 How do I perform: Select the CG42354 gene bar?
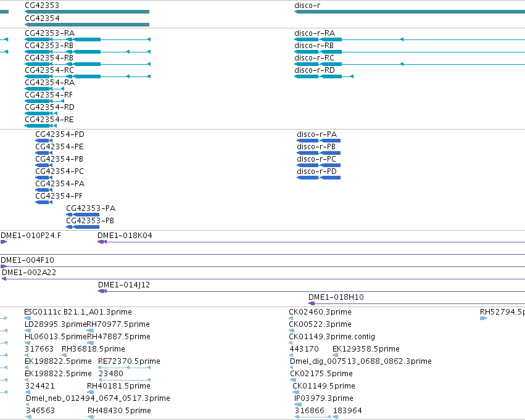click(87, 25)
